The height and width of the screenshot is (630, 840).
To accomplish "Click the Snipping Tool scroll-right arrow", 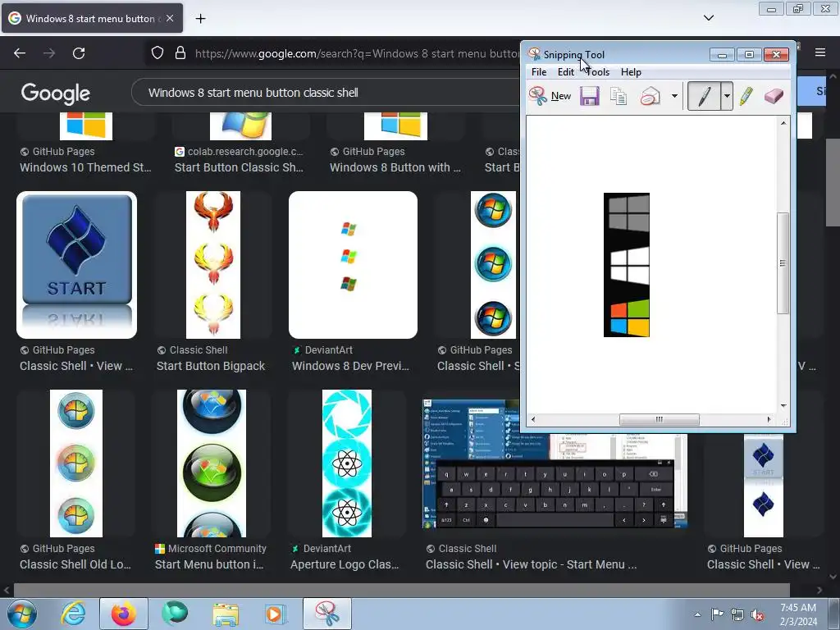I will tap(769, 419).
